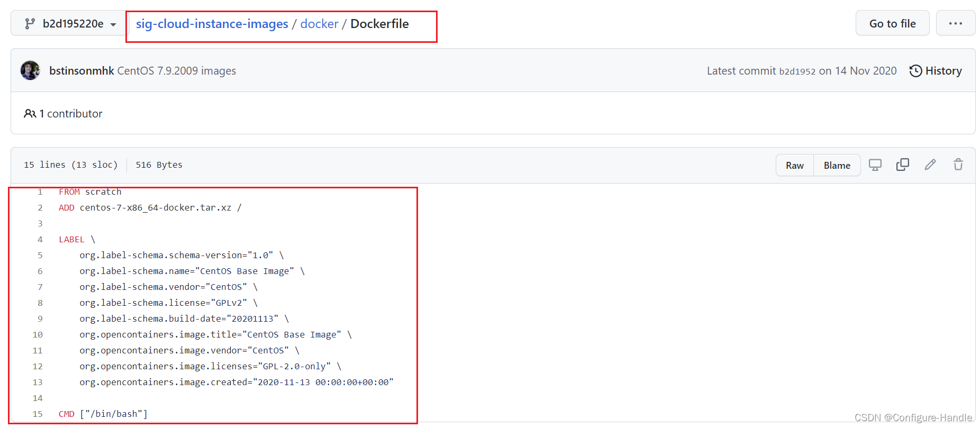Expand the b2d195220e branch dropdown
Image resolution: width=980 pixels, height=428 pixels.
click(x=69, y=24)
